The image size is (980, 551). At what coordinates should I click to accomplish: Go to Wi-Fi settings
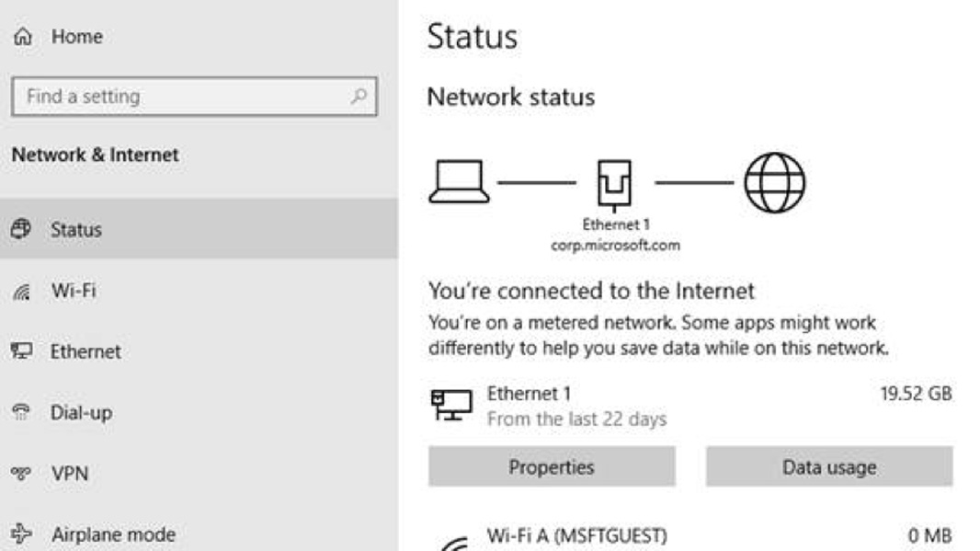click(74, 292)
